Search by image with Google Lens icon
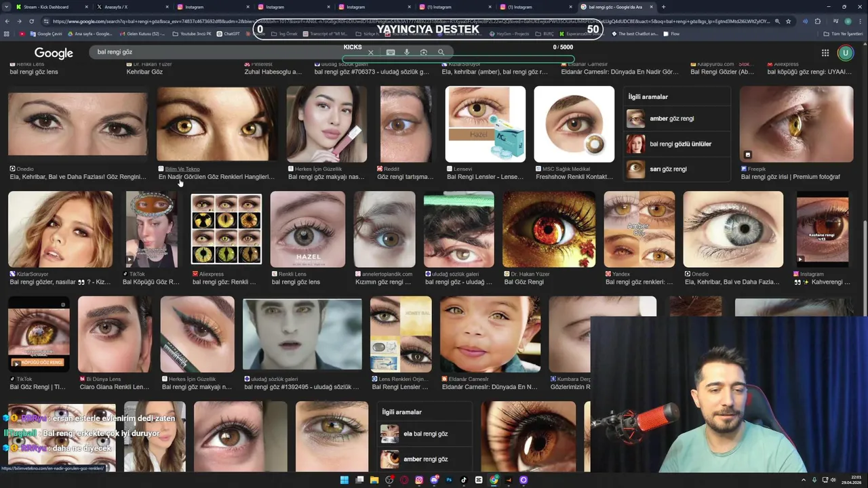 click(x=424, y=52)
